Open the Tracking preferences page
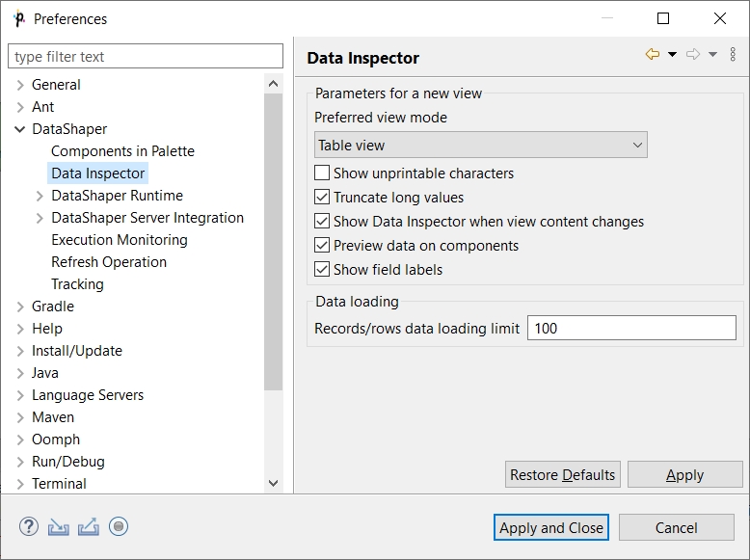The image size is (750, 560). [x=77, y=284]
